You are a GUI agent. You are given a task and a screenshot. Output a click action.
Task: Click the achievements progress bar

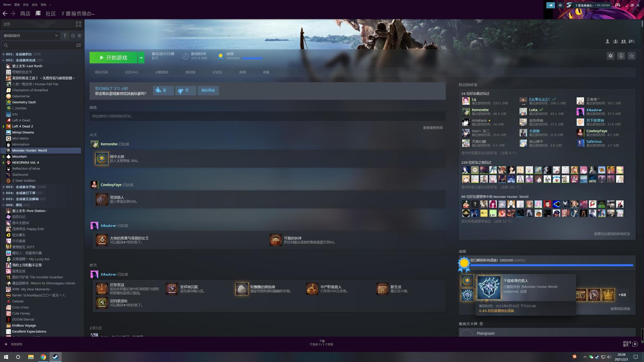[x=551, y=265]
